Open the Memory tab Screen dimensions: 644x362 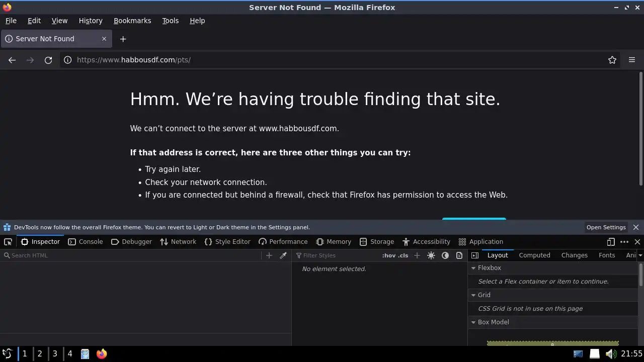pyautogui.click(x=334, y=242)
